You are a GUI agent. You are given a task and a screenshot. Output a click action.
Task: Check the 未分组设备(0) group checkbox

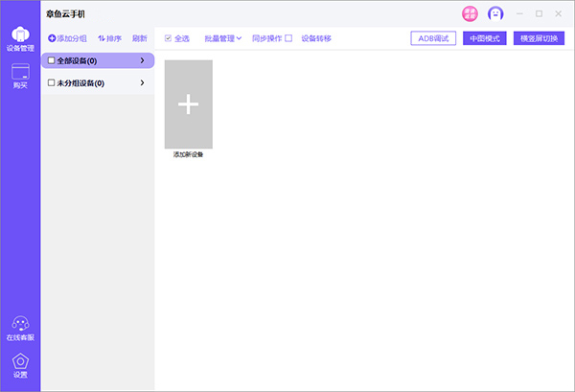(x=52, y=83)
